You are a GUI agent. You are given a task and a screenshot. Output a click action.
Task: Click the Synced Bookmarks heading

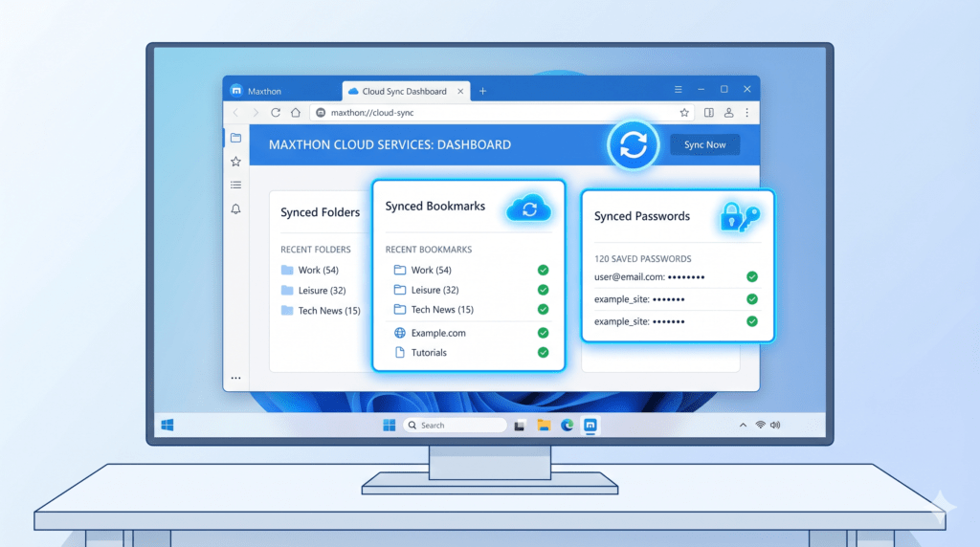coord(435,206)
